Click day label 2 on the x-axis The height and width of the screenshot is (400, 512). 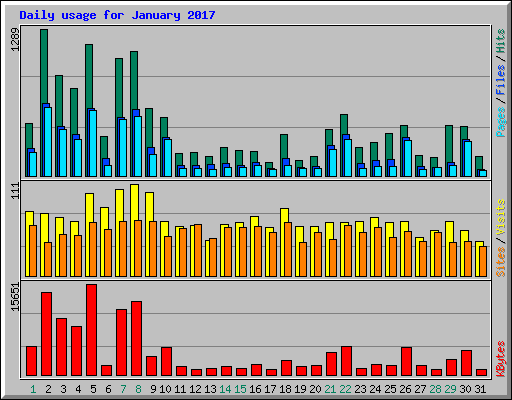pos(48,389)
